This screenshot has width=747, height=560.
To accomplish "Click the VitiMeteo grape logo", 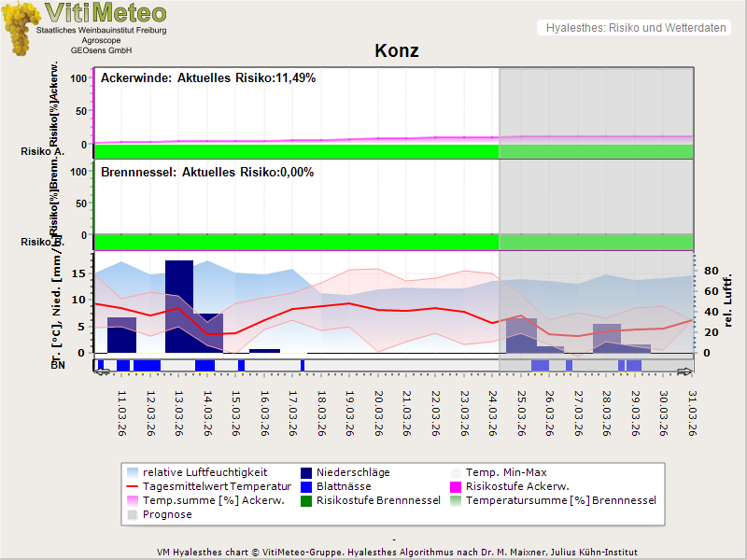I will tap(22, 28).
